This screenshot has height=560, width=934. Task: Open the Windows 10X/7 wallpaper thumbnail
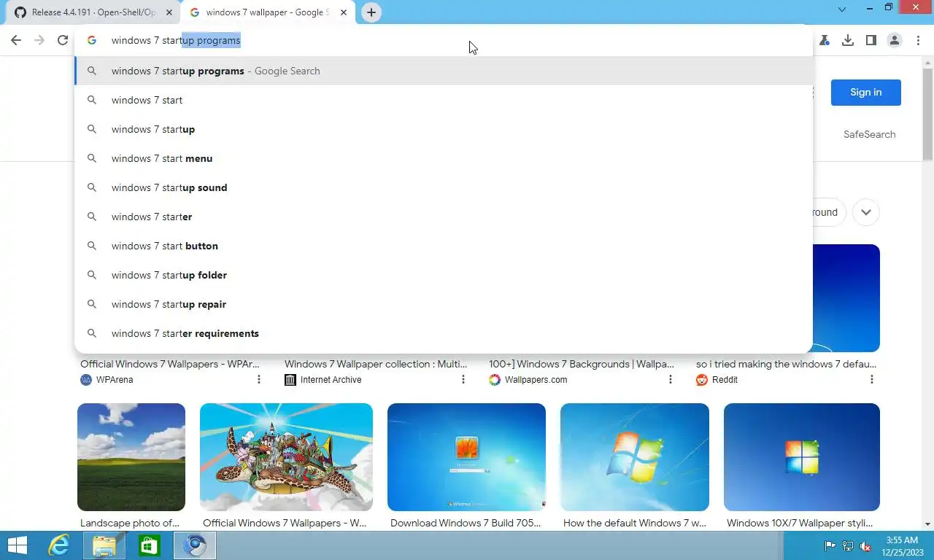[802, 457]
